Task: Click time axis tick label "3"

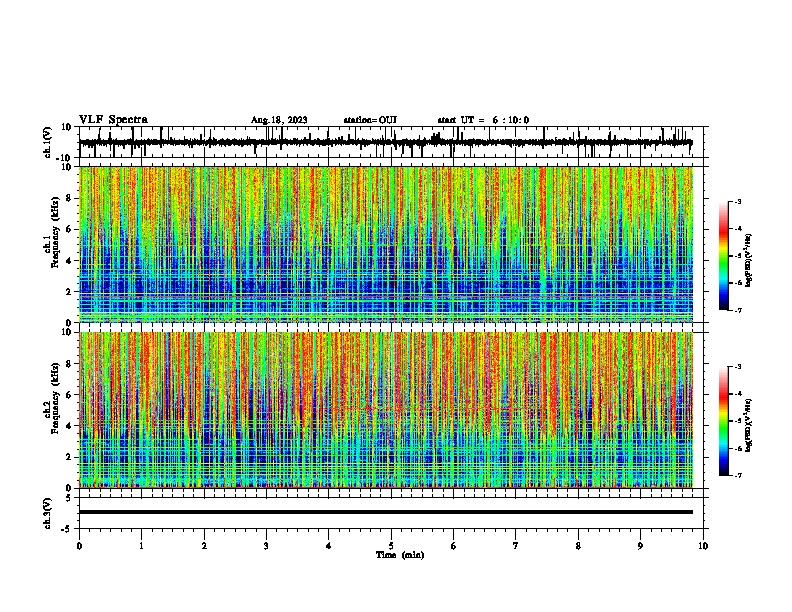Action: pos(266,546)
